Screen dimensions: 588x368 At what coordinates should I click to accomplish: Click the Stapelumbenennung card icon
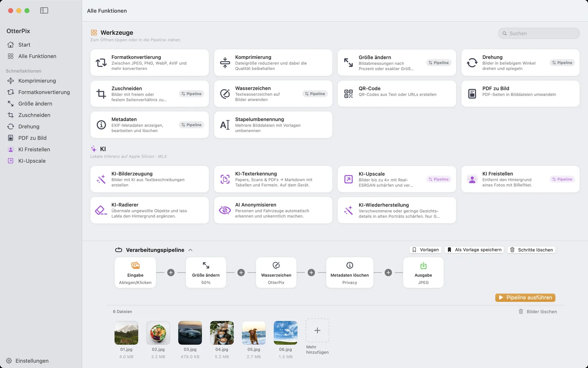coord(225,125)
